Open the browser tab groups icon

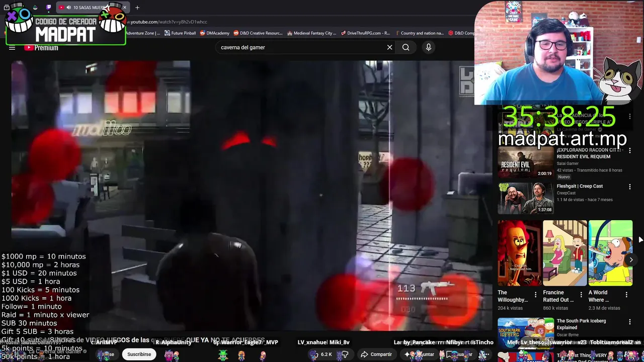pyautogui.click(x=7, y=8)
